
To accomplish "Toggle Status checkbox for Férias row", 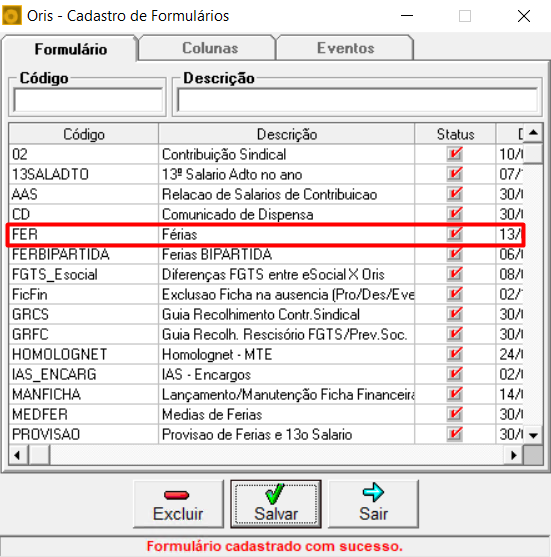I will (x=455, y=234).
